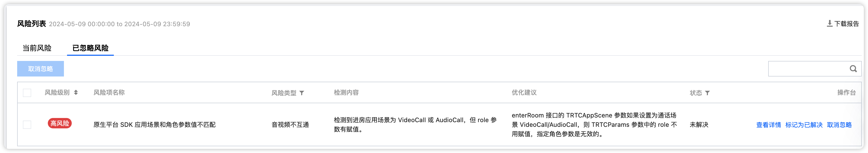Check the checkbox for the 高风险 row
This screenshot has width=868, height=153.
27,125
